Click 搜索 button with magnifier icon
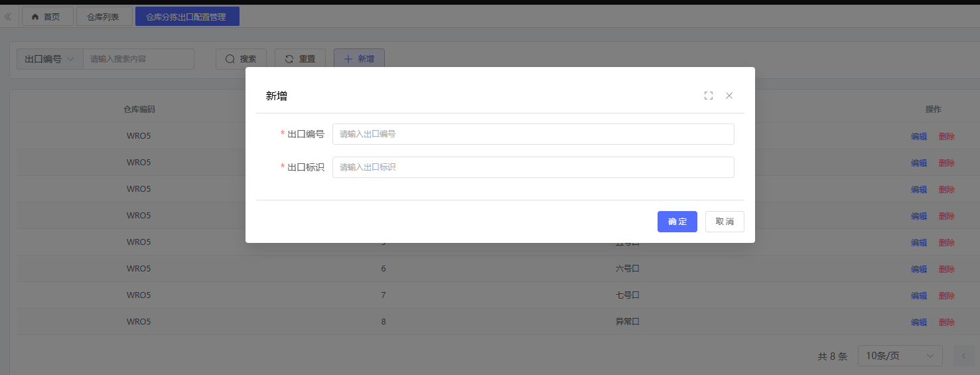Screen dimensions: 980x375 pos(241,59)
